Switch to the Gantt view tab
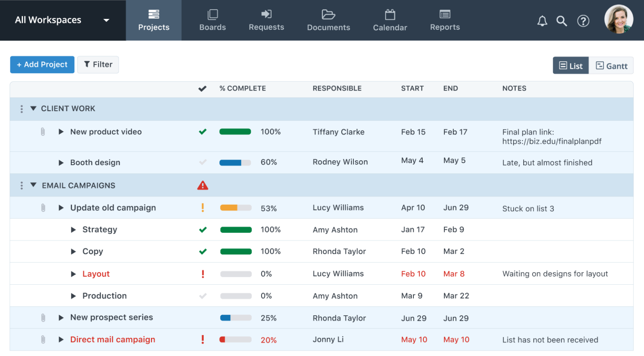 coord(611,65)
